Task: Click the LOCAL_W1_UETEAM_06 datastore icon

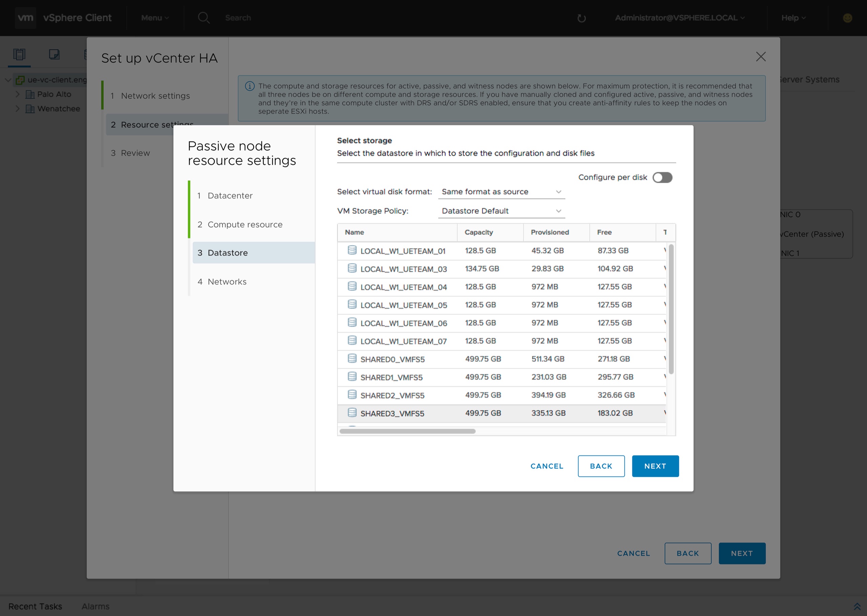Action: point(352,323)
